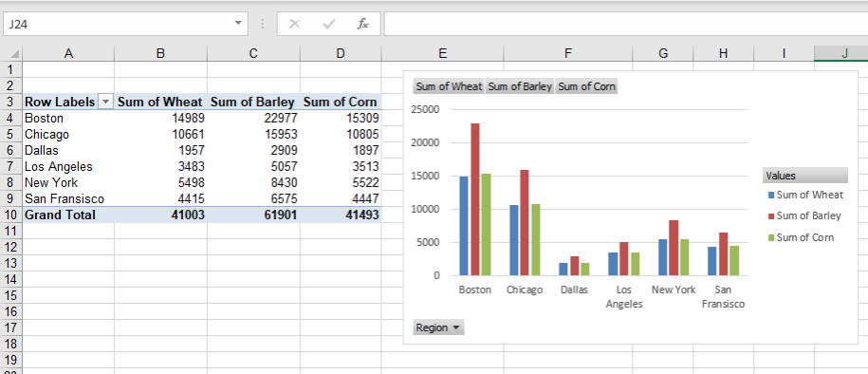The height and width of the screenshot is (374, 868).
Task: Click the Los Angeles row label cell
Action: [68, 166]
